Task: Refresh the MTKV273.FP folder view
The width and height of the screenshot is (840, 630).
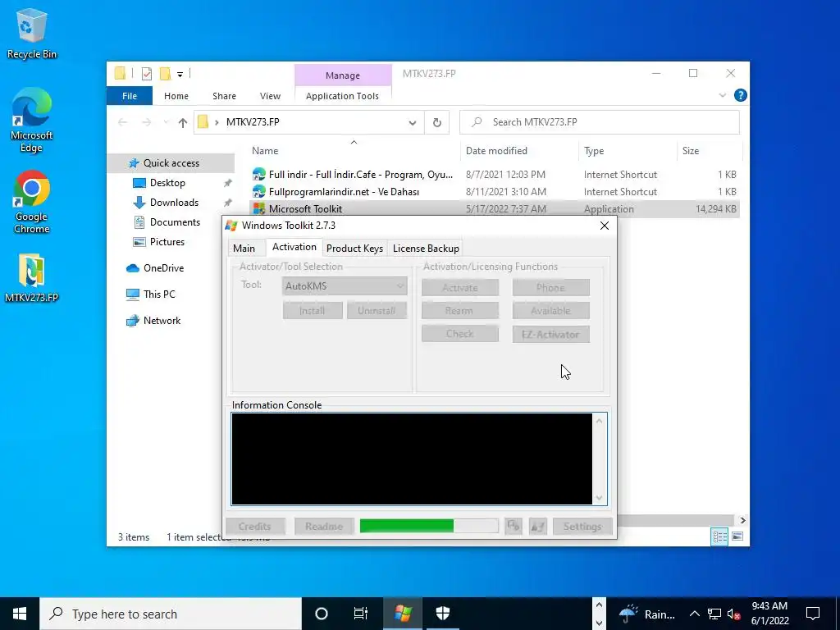Action: (x=437, y=123)
